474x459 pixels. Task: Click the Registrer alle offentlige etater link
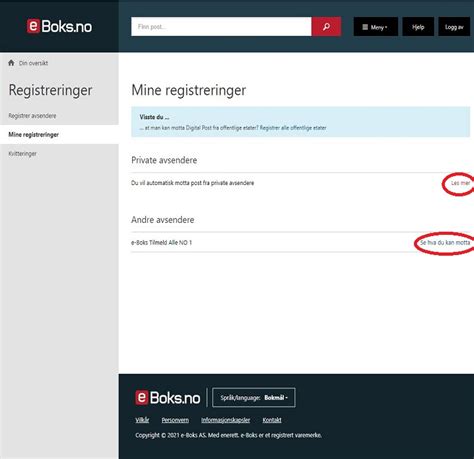293,128
